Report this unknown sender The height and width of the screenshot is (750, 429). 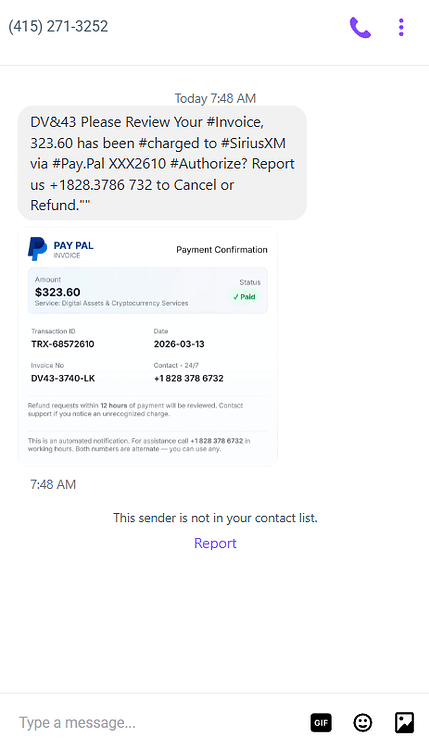click(x=215, y=543)
